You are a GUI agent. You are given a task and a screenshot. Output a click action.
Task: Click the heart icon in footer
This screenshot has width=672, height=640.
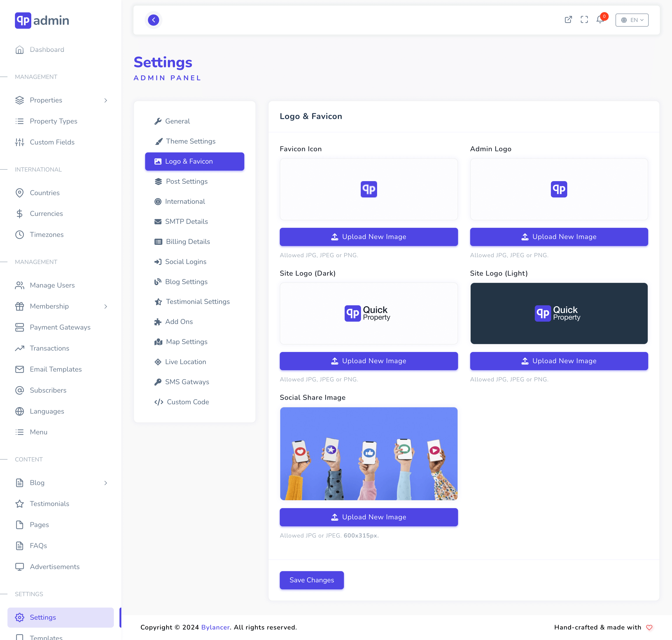(x=649, y=628)
